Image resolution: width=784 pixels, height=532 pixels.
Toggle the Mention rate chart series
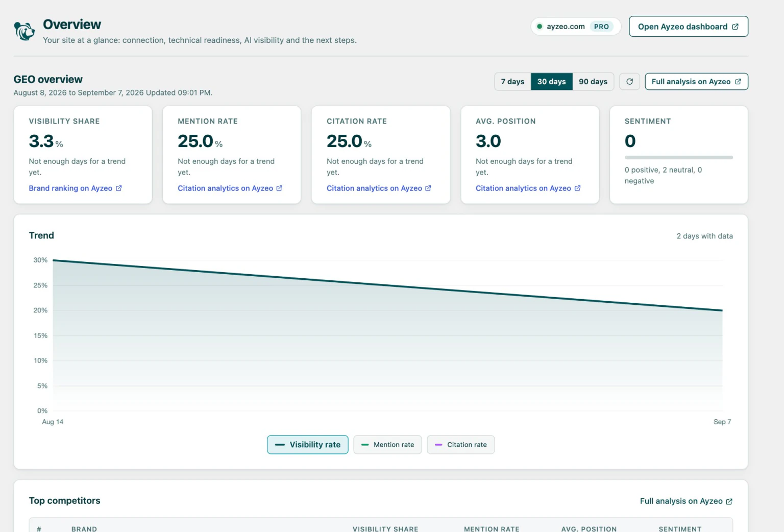(x=387, y=445)
